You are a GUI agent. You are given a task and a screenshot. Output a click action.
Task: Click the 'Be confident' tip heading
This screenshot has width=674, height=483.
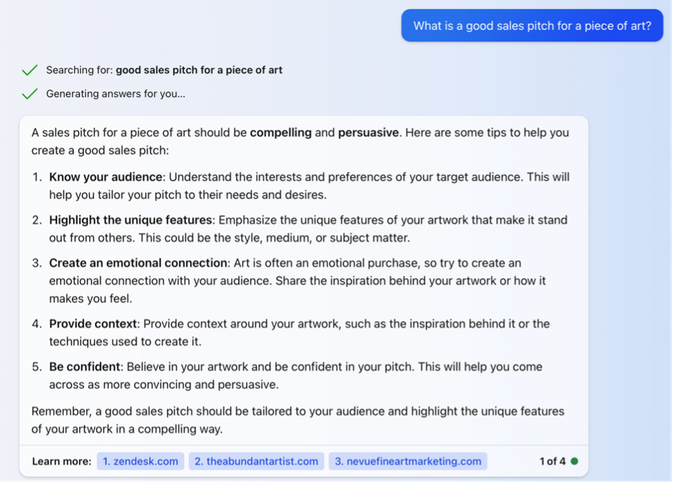click(84, 367)
